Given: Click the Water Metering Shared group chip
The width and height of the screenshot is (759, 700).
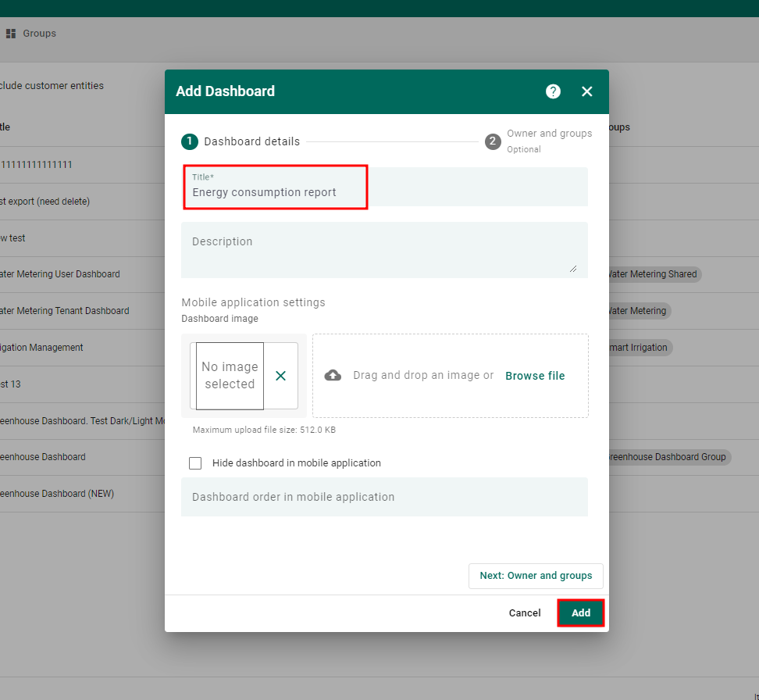Looking at the screenshot, I should coord(654,274).
